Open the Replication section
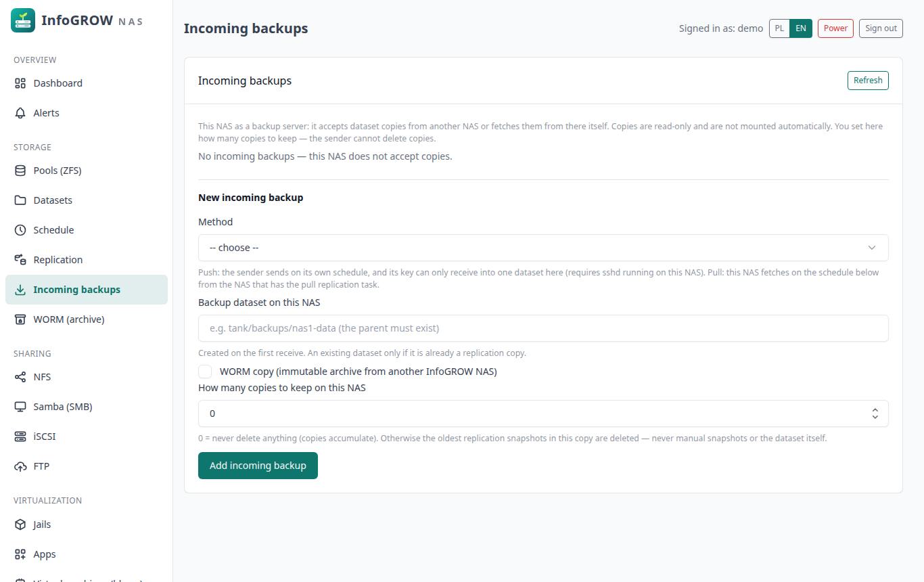The image size is (924, 582). (87, 260)
